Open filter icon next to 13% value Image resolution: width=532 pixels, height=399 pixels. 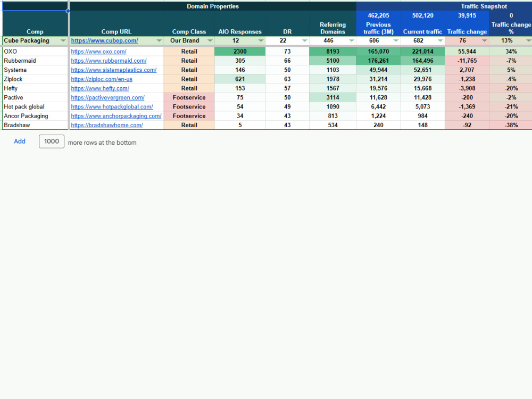(529, 41)
